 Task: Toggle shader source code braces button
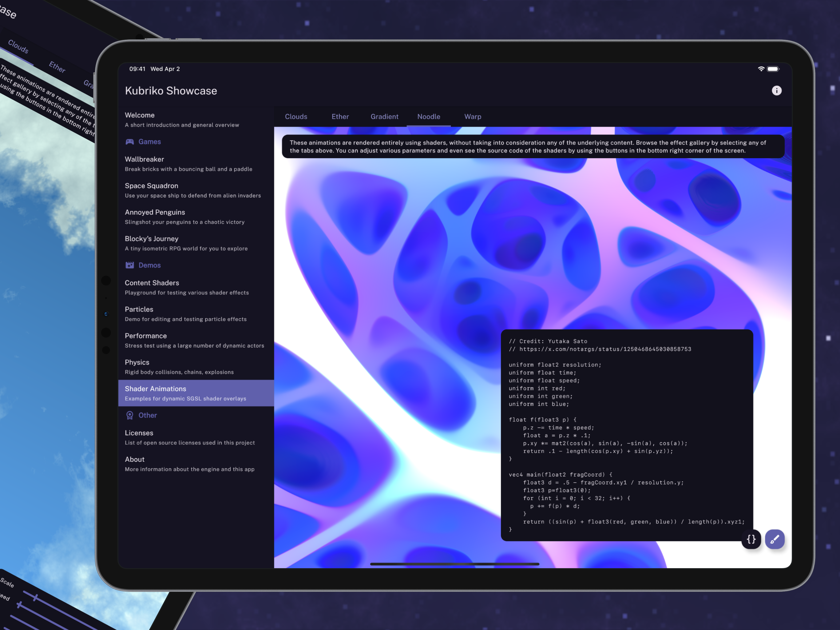pos(751,539)
